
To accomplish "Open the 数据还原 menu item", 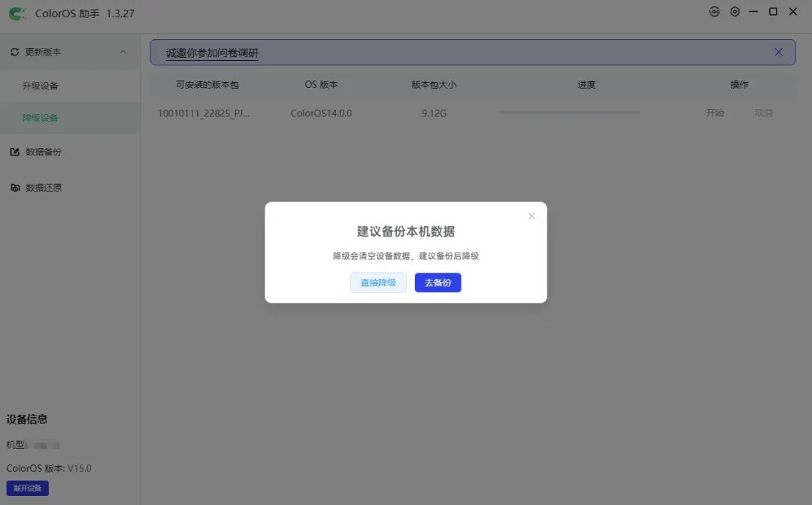I will click(x=44, y=187).
